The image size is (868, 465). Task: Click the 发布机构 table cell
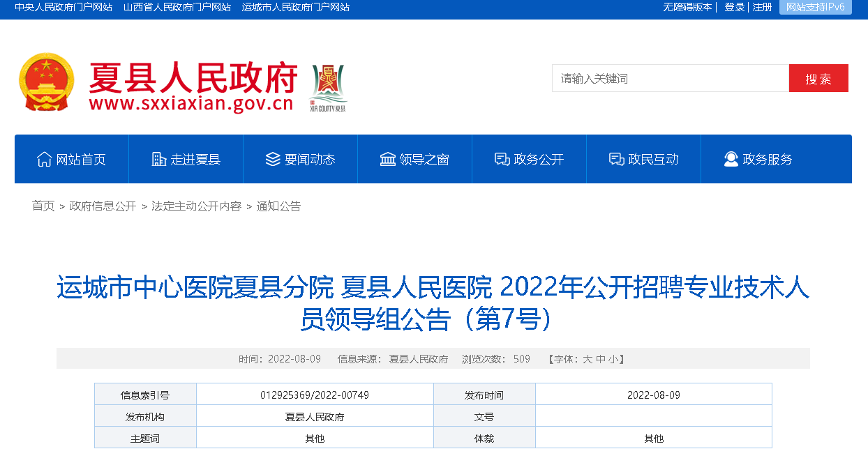pos(145,417)
